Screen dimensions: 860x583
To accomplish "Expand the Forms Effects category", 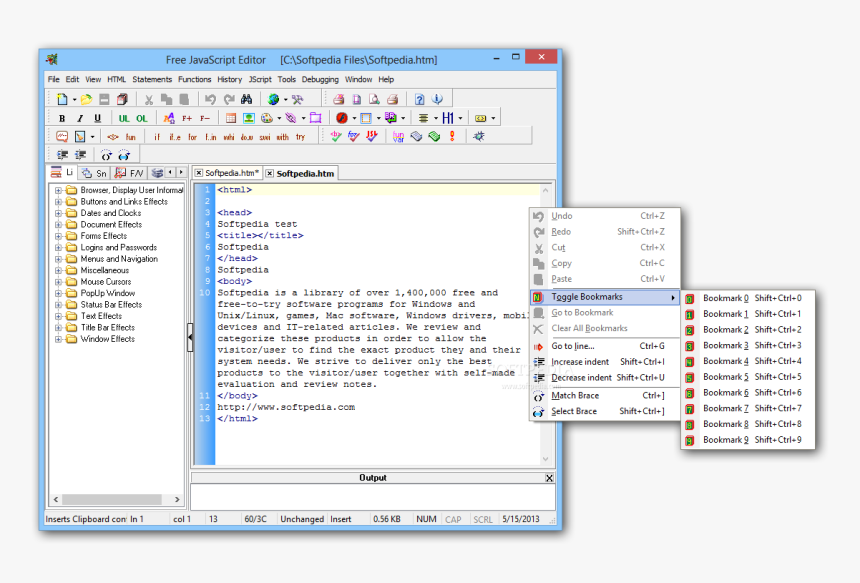I will point(58,236).
